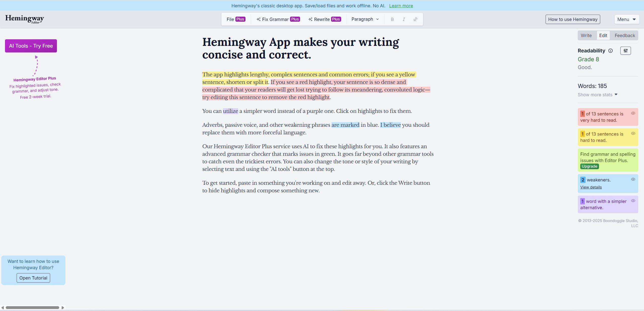644x311 pixels.
Task: Click the horizontal scrollbar at the bottom
Action: coord(33,307)
